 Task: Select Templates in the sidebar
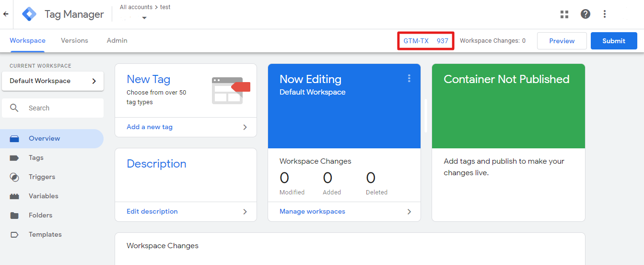[52, 235]
